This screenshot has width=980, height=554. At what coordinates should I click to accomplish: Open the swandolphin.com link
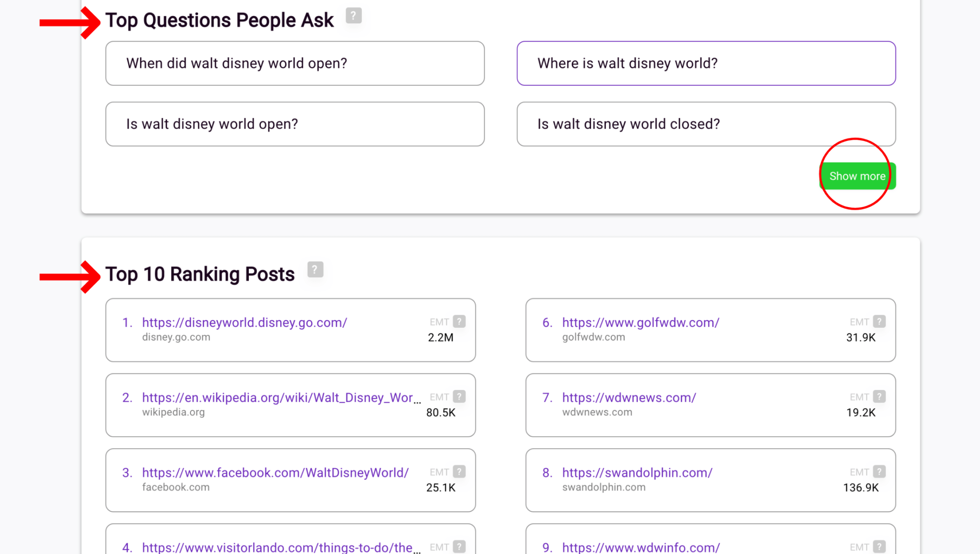tap(637, 472)
